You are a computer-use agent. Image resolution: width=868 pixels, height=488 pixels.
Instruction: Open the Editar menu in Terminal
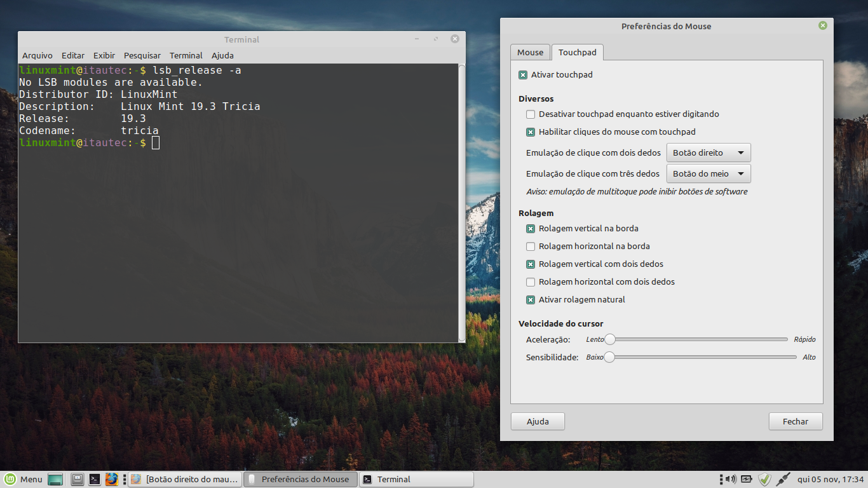coord(73,55)
